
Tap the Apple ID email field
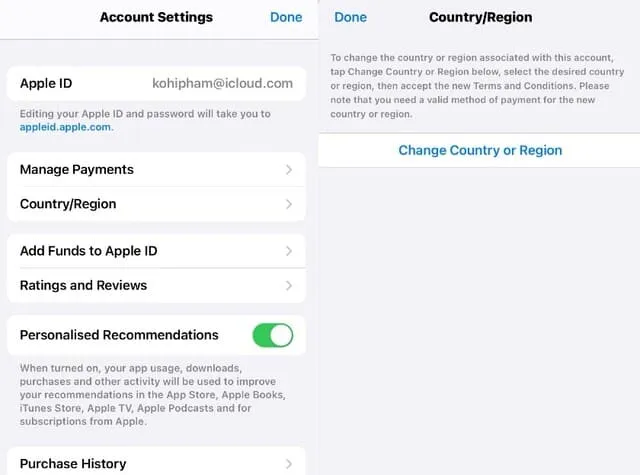point(222,83)
